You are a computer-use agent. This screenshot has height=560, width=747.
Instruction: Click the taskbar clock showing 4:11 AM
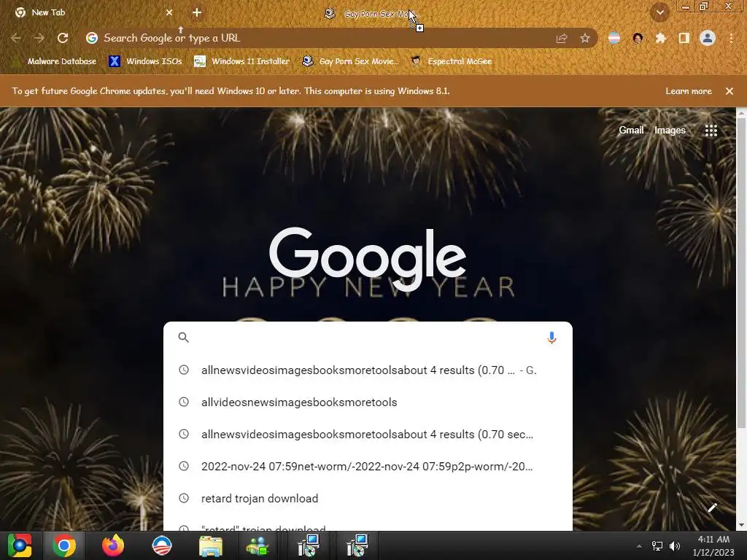click(713, 545)
